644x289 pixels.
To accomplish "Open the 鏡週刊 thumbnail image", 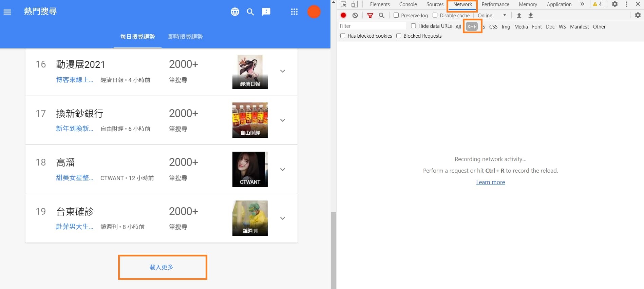I will pos(250,218).
